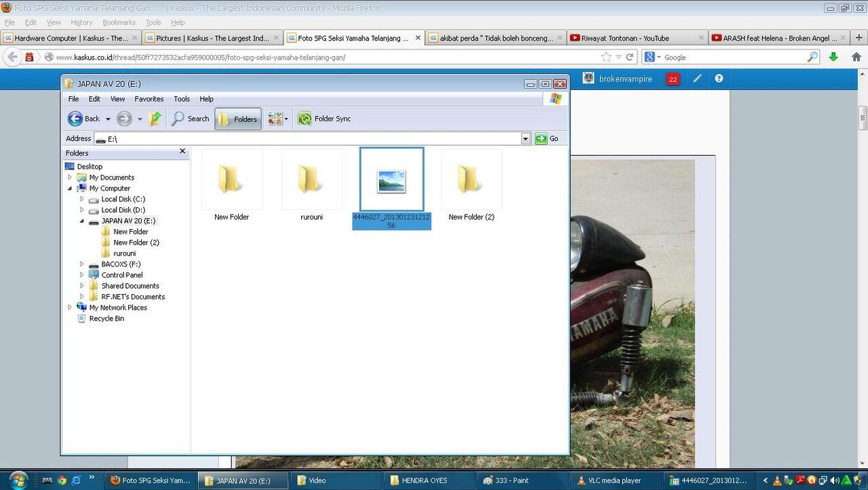
Task: Select Recycle Bin in the tree
Action: click(106, 319)
